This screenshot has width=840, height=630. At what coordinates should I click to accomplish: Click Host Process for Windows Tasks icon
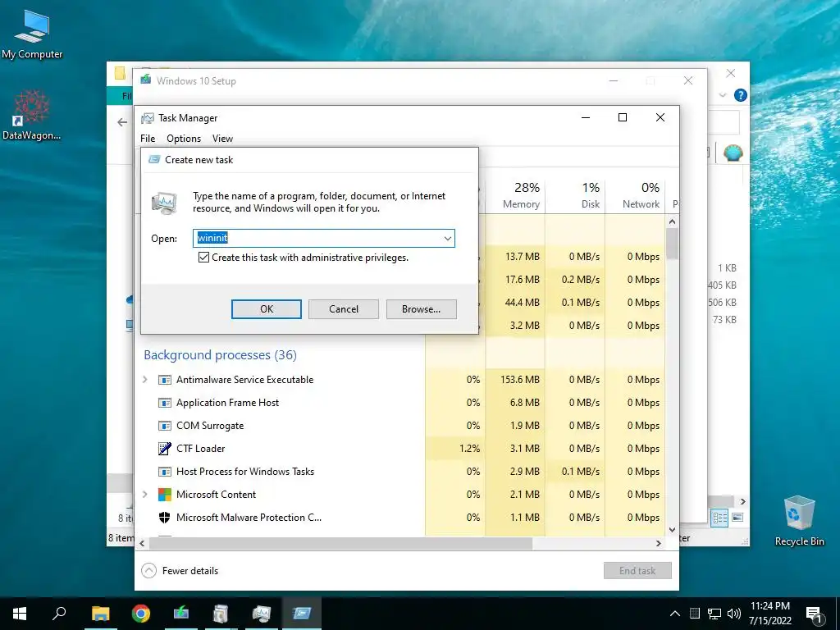pos(164,472)
